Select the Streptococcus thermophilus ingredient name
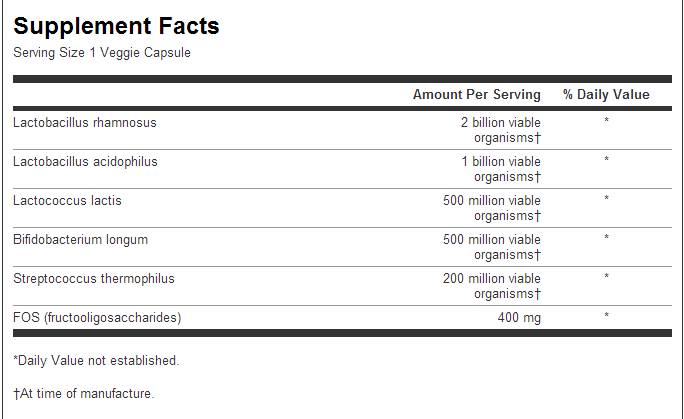This screenshot has width=684, height=419. [x=87, y=279]
